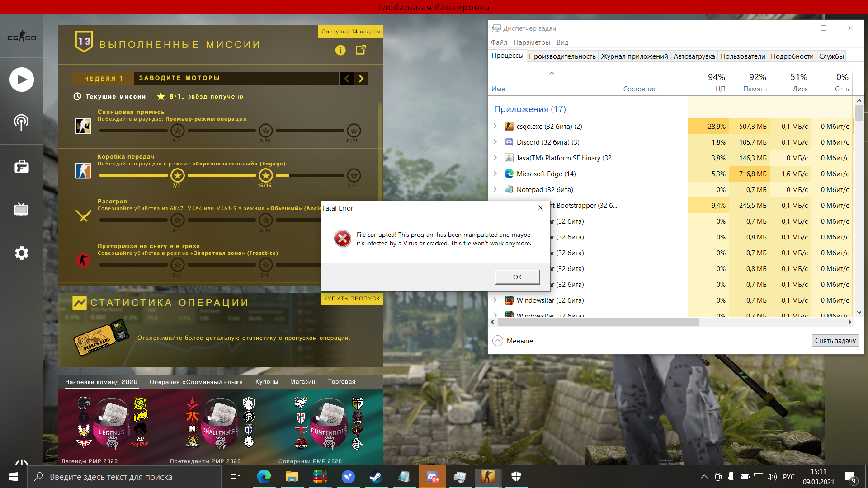
Task: Open the Play menu in CS:GO sidebar
Action: pyautogui.click(x=21, y=80)
